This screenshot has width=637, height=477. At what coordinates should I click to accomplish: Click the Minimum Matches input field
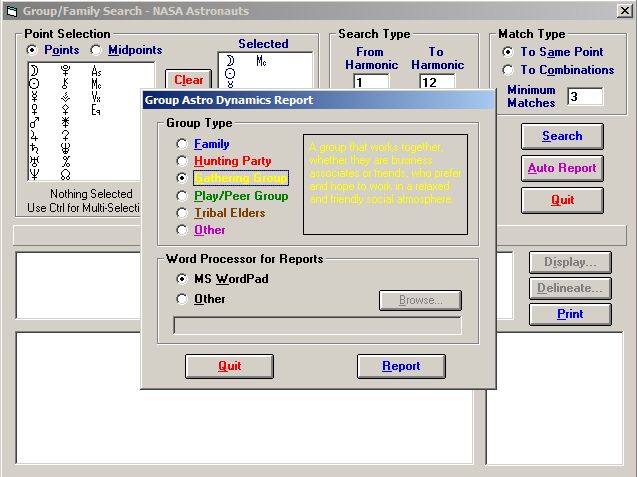(x=585, y=97)
